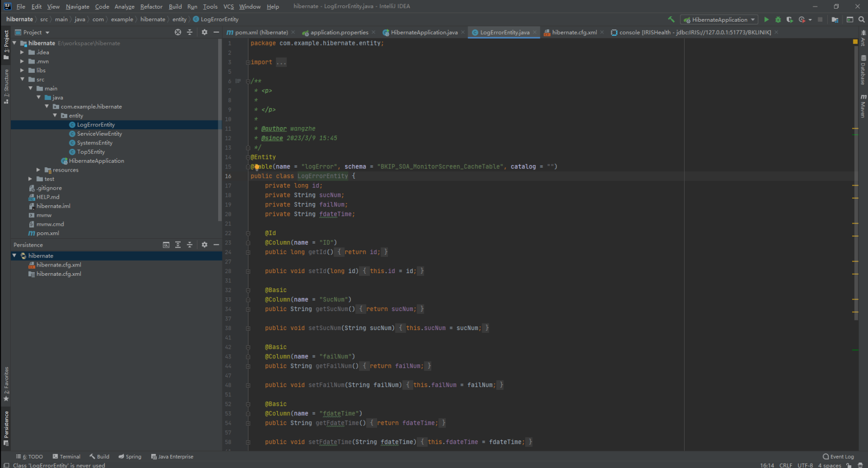Start debugging with the bug icon
868x468 pixels.
tap(778, 20)
